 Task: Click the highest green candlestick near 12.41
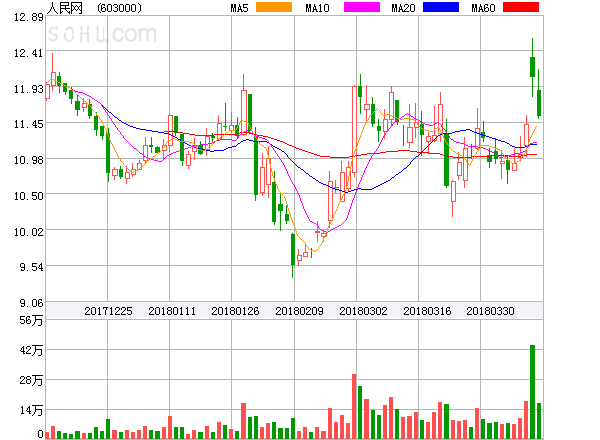click(532, 67)
